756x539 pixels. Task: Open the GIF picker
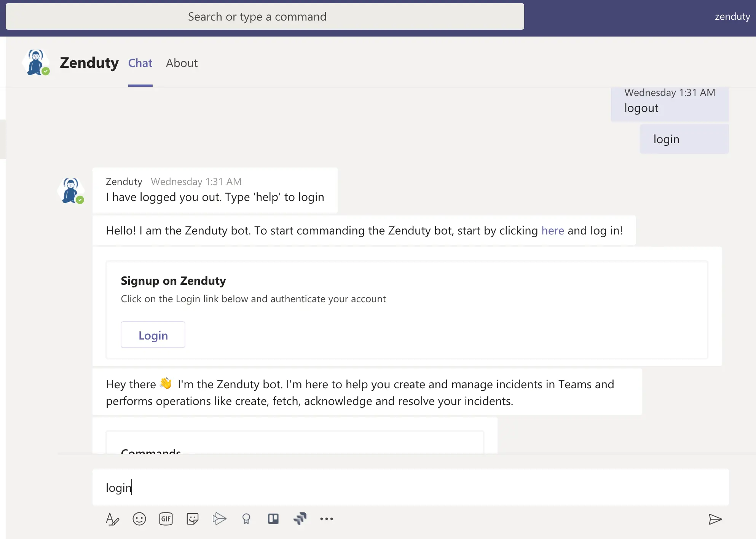point(166,519)
